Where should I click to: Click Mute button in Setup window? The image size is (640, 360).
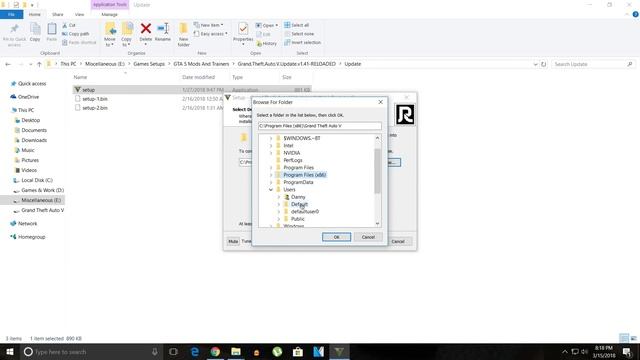233,241
